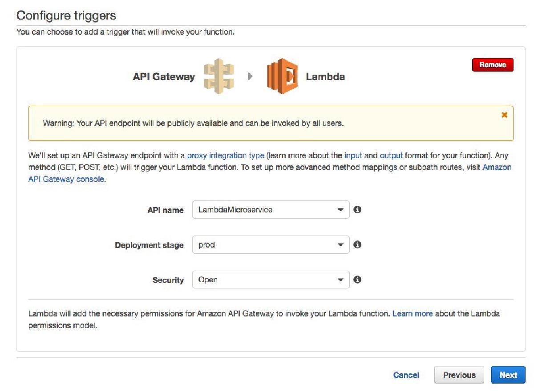Open Learn more about permissions link

point(412,314)
